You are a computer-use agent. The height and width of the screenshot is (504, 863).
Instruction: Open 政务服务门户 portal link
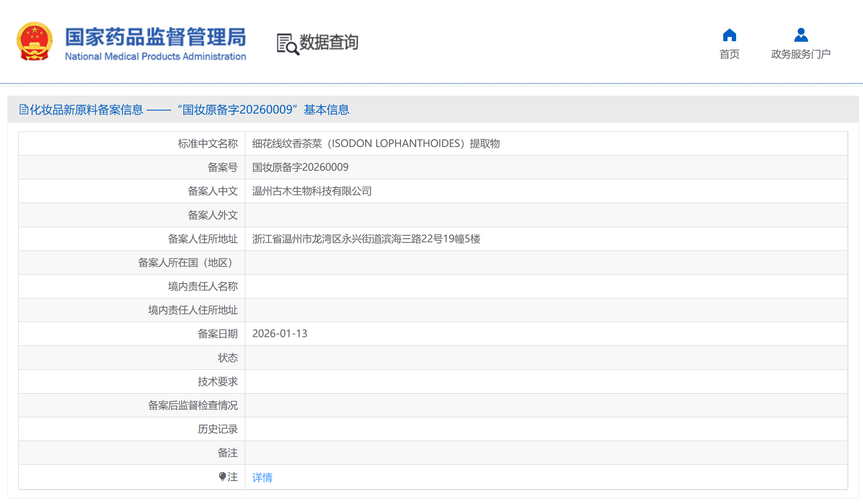pyautogui.click(x=801, y=54)
